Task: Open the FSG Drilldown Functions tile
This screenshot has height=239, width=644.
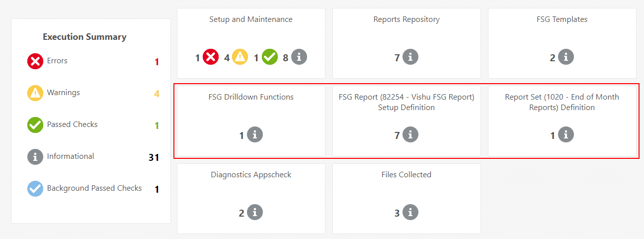Action: [251, 97]
